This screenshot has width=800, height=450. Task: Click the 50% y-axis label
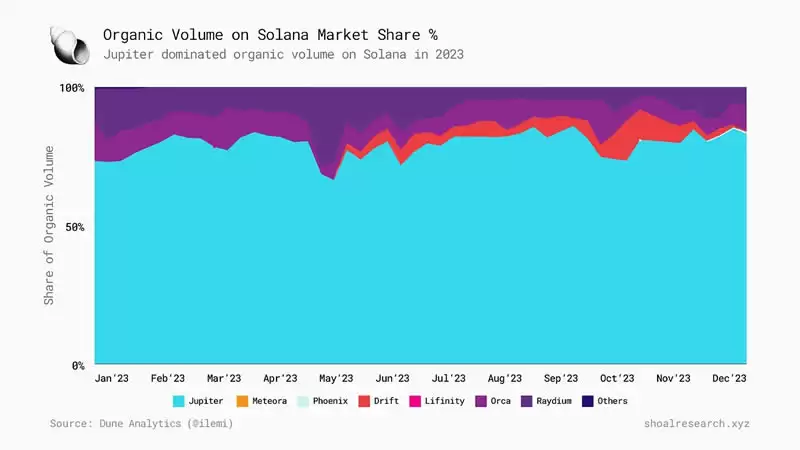tap(75, 227)
